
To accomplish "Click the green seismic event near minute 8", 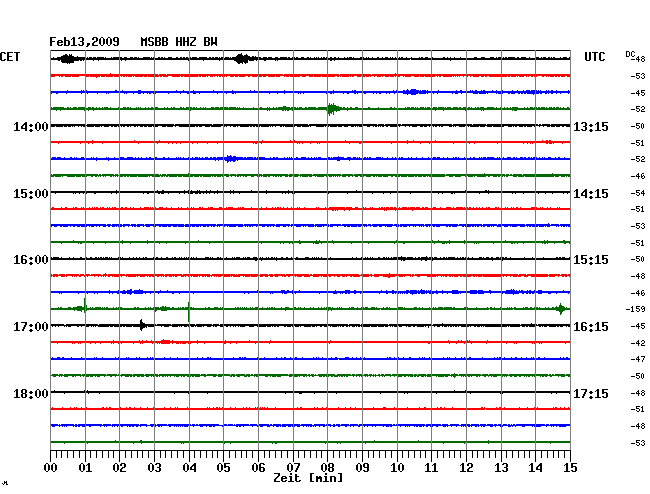I will (332, 109).
